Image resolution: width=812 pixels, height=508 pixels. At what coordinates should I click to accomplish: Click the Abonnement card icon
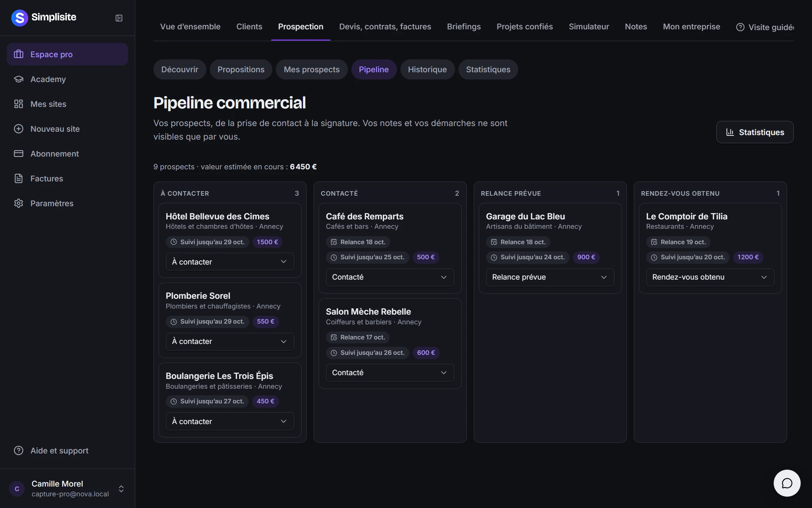(x=18, y=154)
